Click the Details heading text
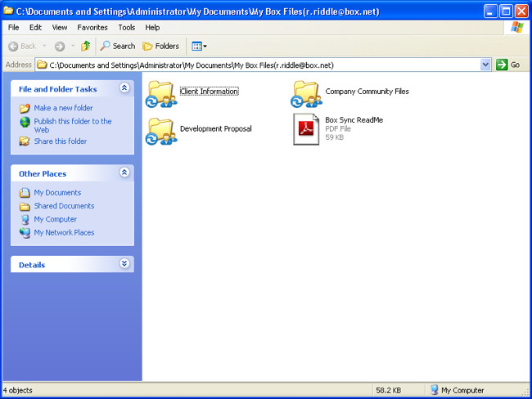This screenshot has height=399, width=532. 32,265
